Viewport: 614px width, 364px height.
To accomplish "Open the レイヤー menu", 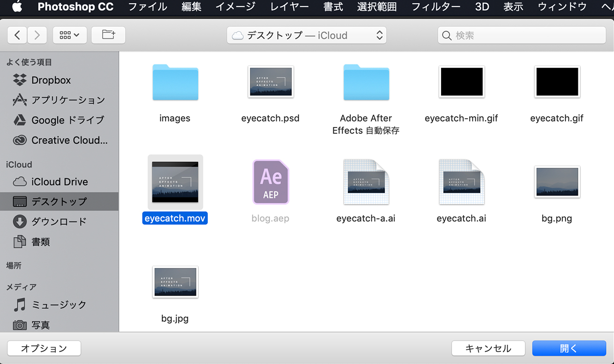I will point(290,7).
